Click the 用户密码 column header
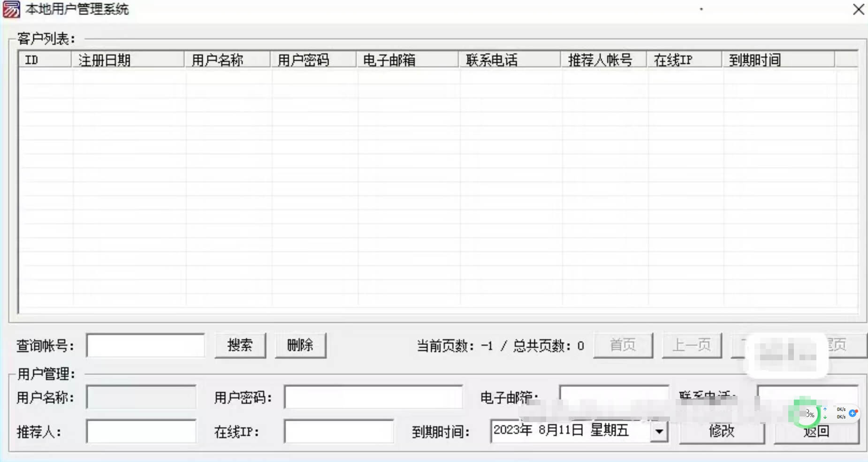 pos(313,60)
